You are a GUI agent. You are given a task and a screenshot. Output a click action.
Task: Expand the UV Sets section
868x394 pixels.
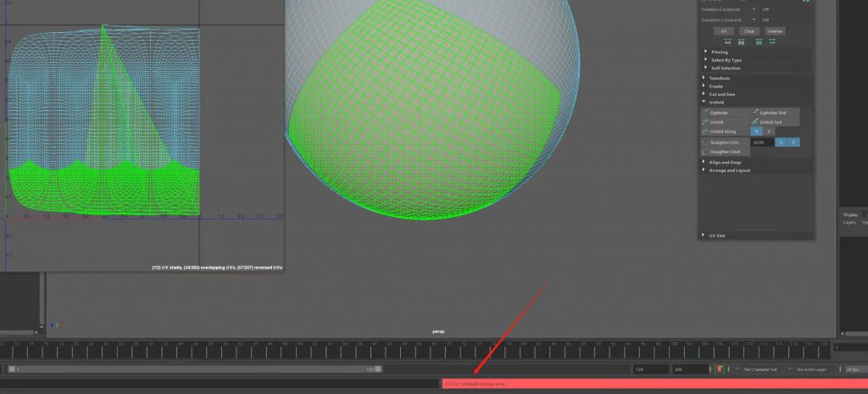(706, 235)
